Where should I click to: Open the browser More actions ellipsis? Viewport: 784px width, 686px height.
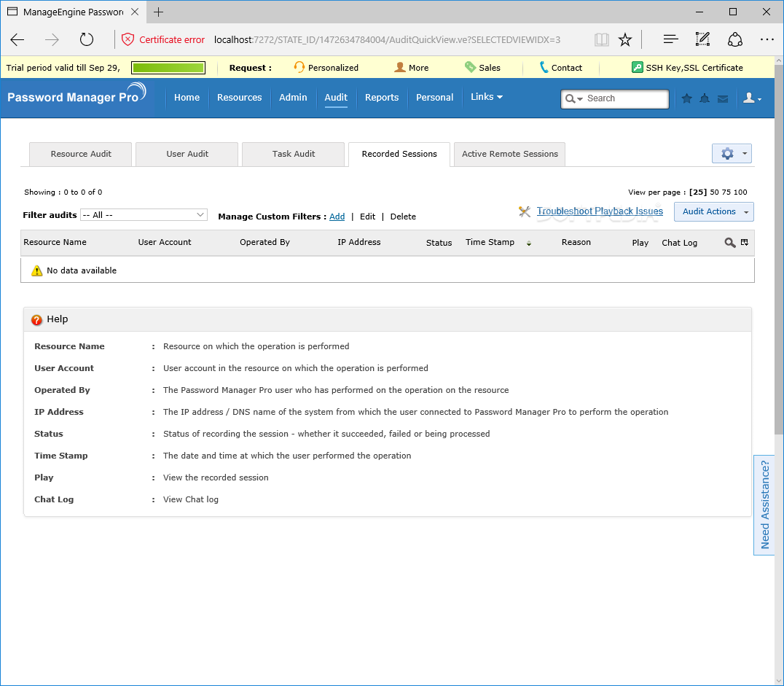(767, 39)
